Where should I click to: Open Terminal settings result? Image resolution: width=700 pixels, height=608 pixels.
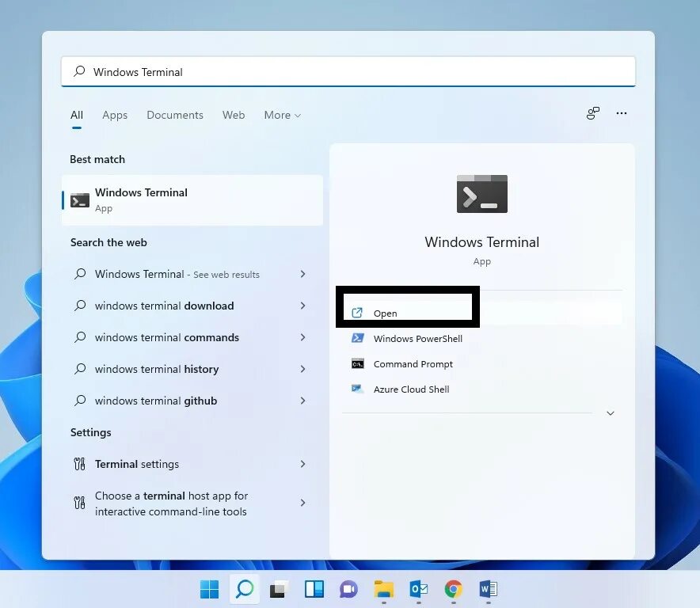click(x=192, y=464)
